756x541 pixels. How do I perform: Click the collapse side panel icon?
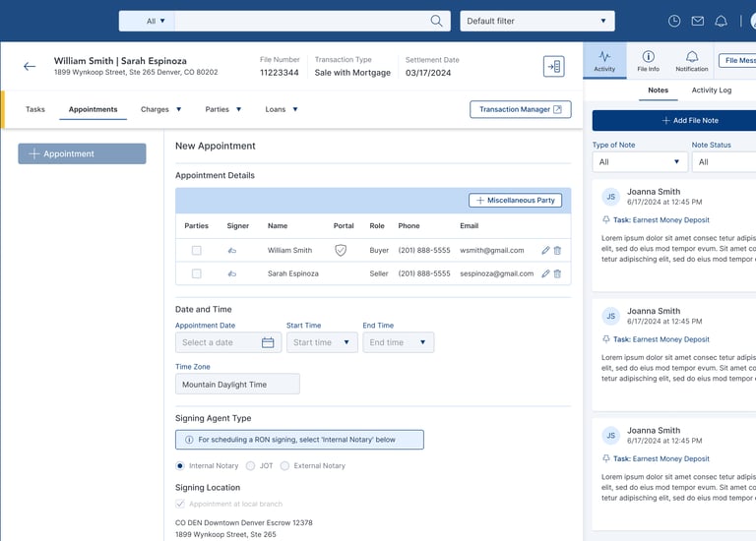coord(553,66)
